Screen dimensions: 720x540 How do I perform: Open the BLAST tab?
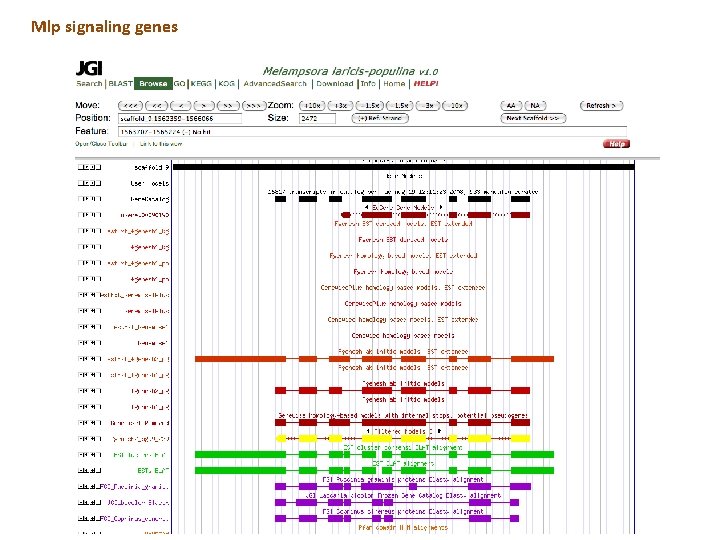coord(120,84)
